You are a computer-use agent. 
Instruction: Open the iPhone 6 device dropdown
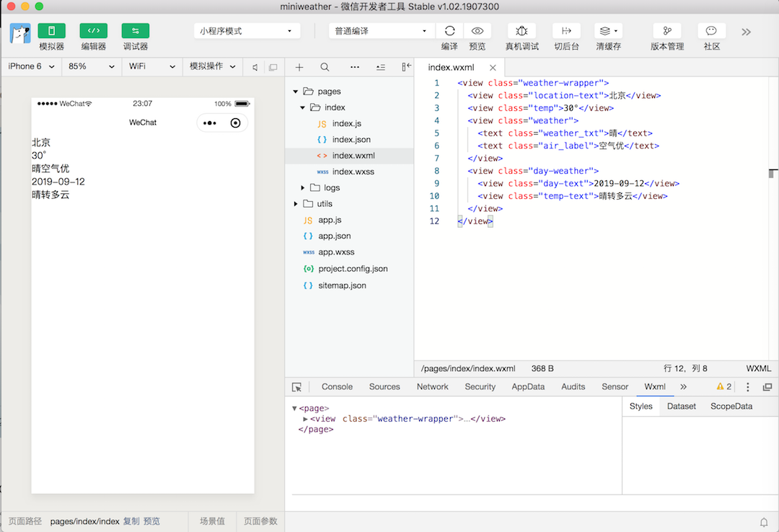click(31, 66)
